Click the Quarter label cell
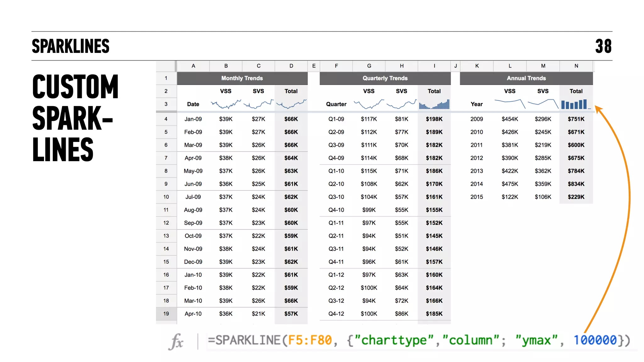 point(336,104)
